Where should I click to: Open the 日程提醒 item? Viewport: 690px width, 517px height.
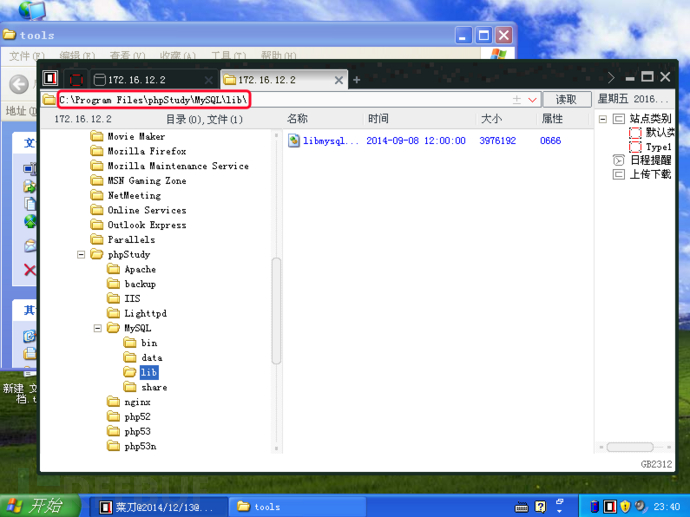pos(642,160)
